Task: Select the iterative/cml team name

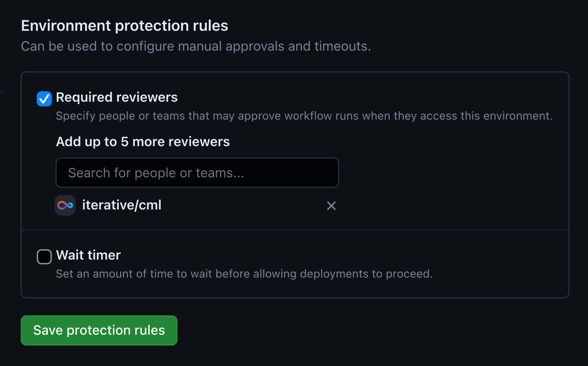Action: (x=122, y=205)
